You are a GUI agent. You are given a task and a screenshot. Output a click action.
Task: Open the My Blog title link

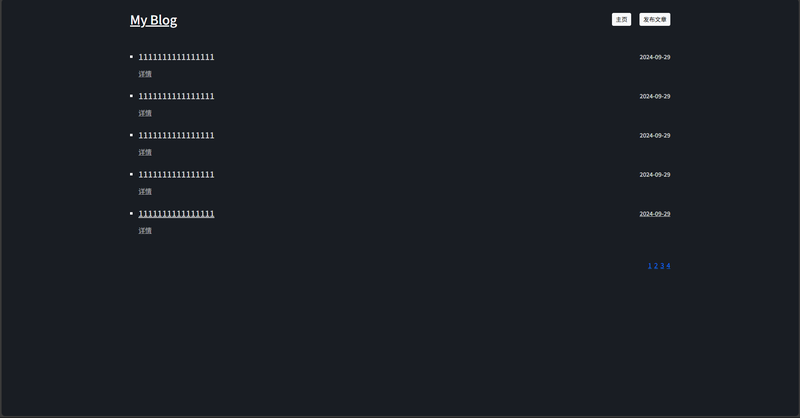point(154,20)
